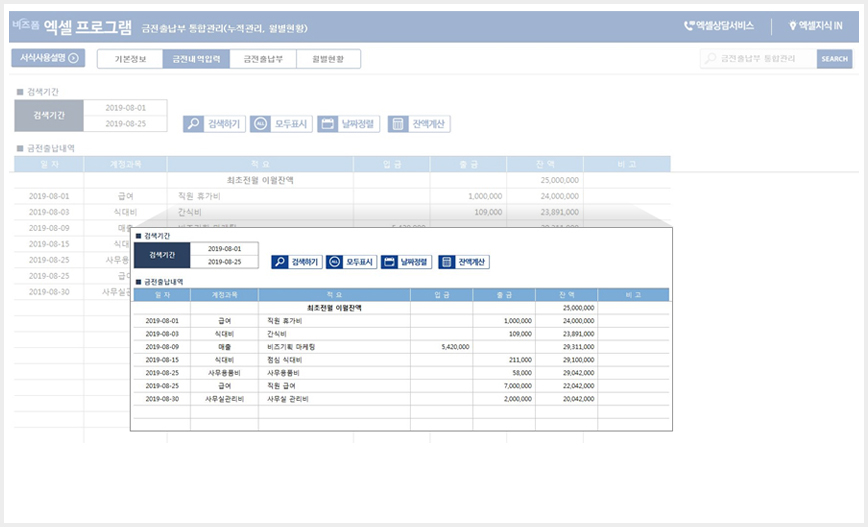Select inset cell 비즈기획 마케팅
This screenshot has height=527, width=868.
[x=334, y=347]
